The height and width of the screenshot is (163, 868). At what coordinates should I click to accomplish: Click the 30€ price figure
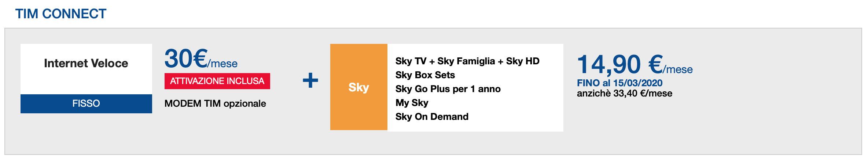point(185,59)
